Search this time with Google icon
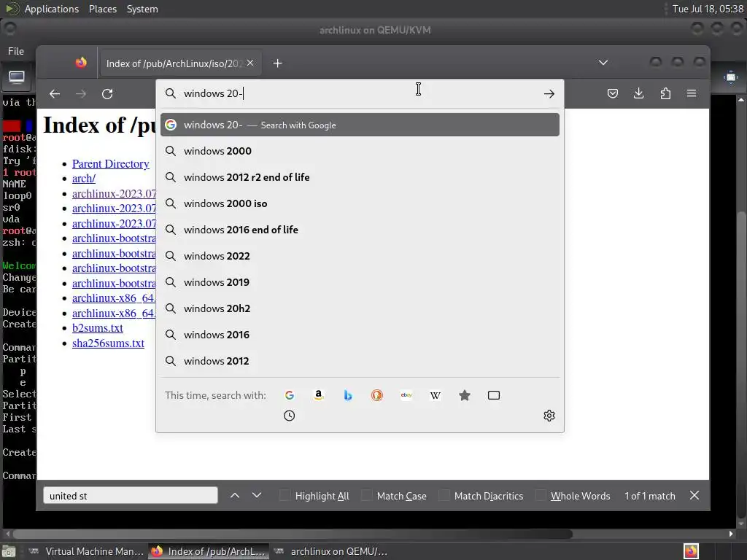 (x=289, y=395)
